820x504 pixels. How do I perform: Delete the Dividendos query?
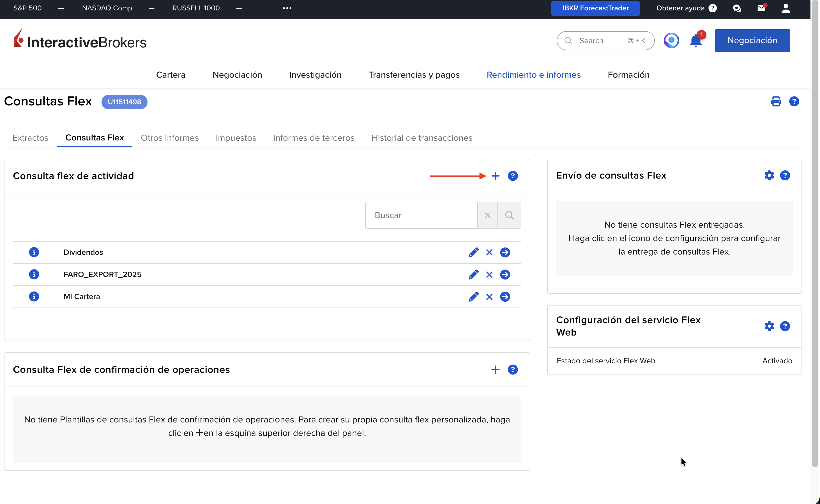point(489,252)
